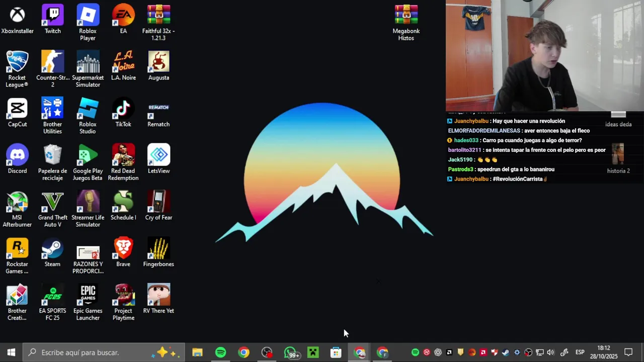
Task: Select the Streamer Life Simulator icon
Action: (x=88, y=210)
